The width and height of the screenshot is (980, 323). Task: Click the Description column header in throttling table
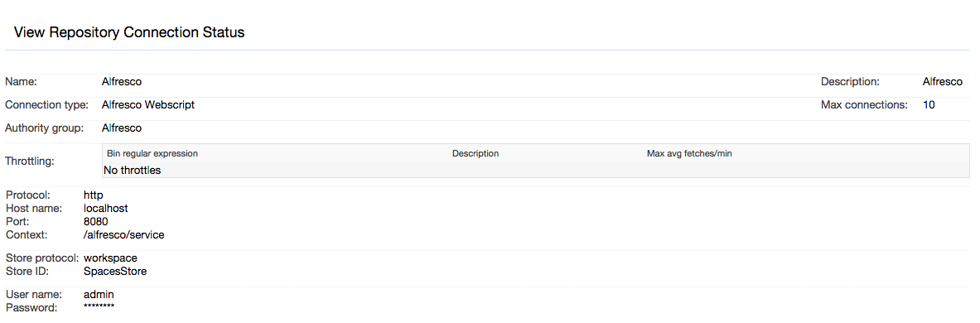[x=476, y=153]
